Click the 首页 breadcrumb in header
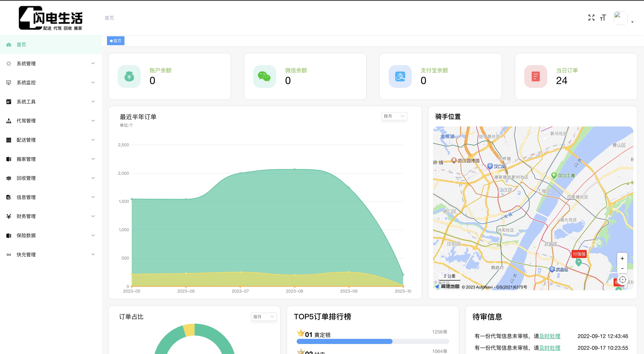The image size is (644, 354). click(109, 18)
